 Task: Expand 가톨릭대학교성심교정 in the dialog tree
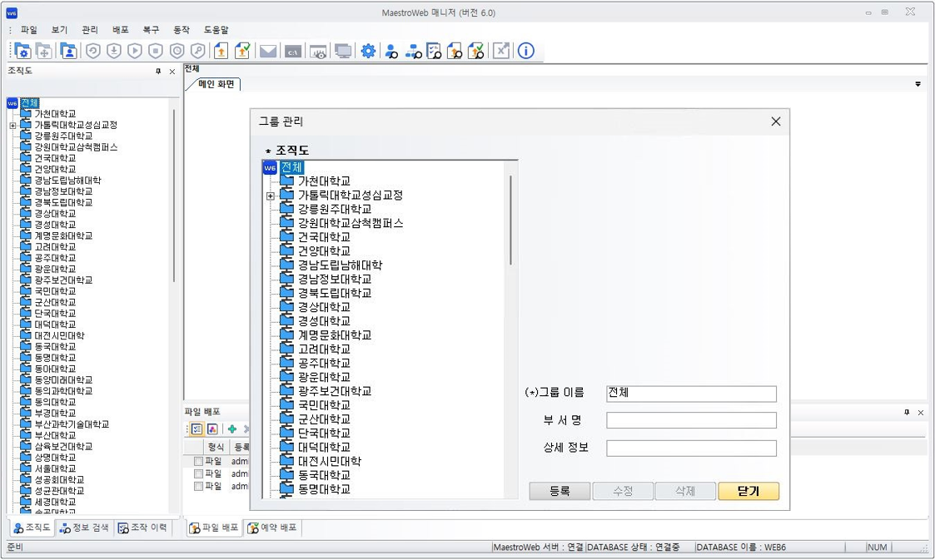271,196
